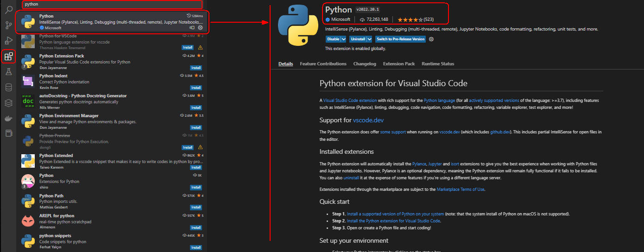Click the AREPL for python cat icon
This screenshot has height=252, width=644.
coord(28,221)
